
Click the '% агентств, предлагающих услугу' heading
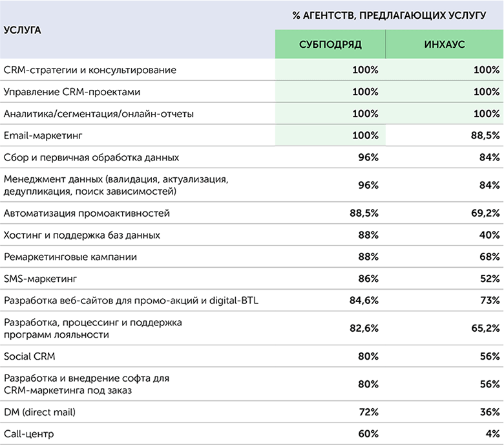[x=389, y=15]
